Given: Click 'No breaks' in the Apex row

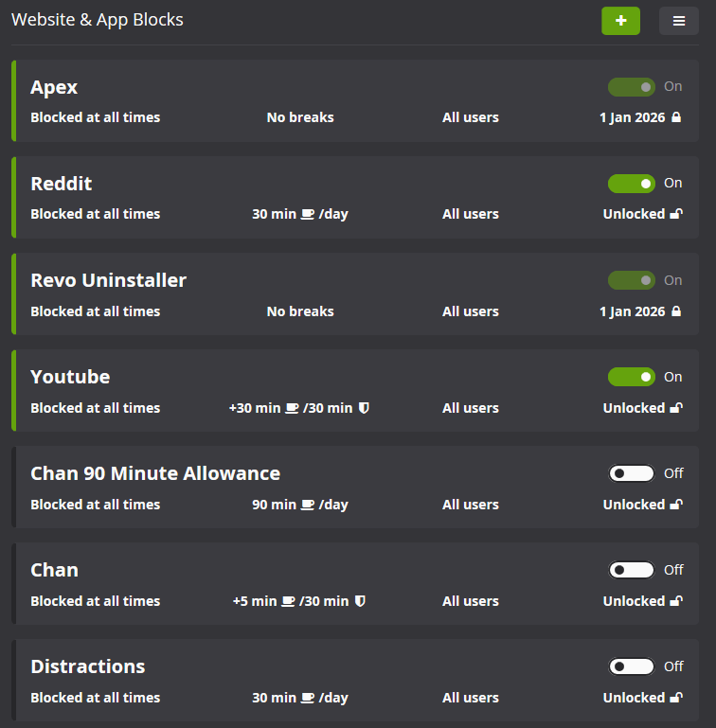Looking at the screenshot, I should point(300,117).
